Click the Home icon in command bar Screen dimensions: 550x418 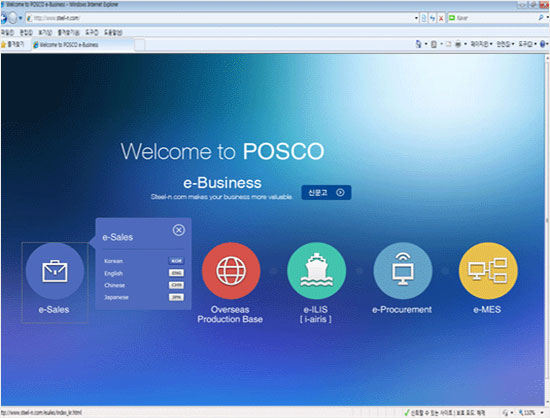418,44
